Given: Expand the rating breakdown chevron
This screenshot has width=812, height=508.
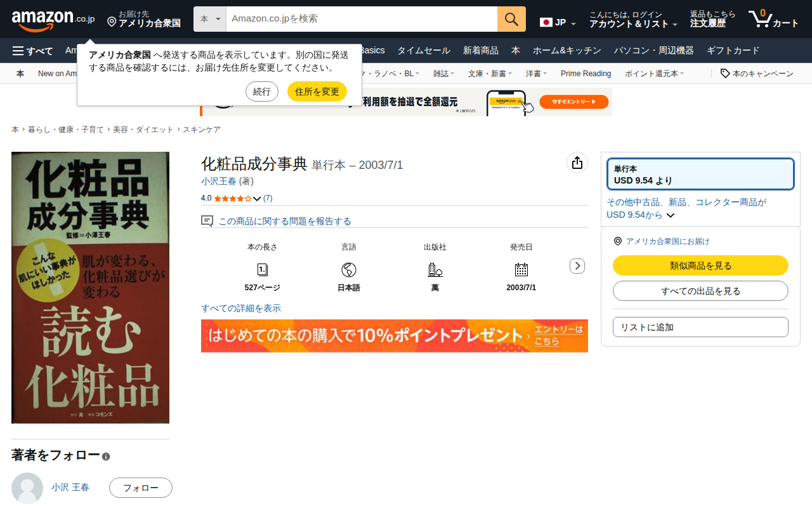Looking at the screenshot, I should [x=257, y=199].
